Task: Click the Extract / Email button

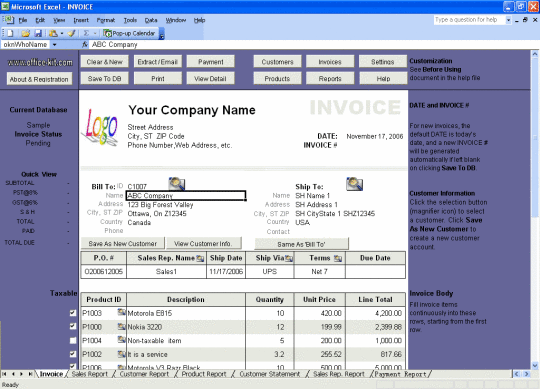Action: point(158,62)
